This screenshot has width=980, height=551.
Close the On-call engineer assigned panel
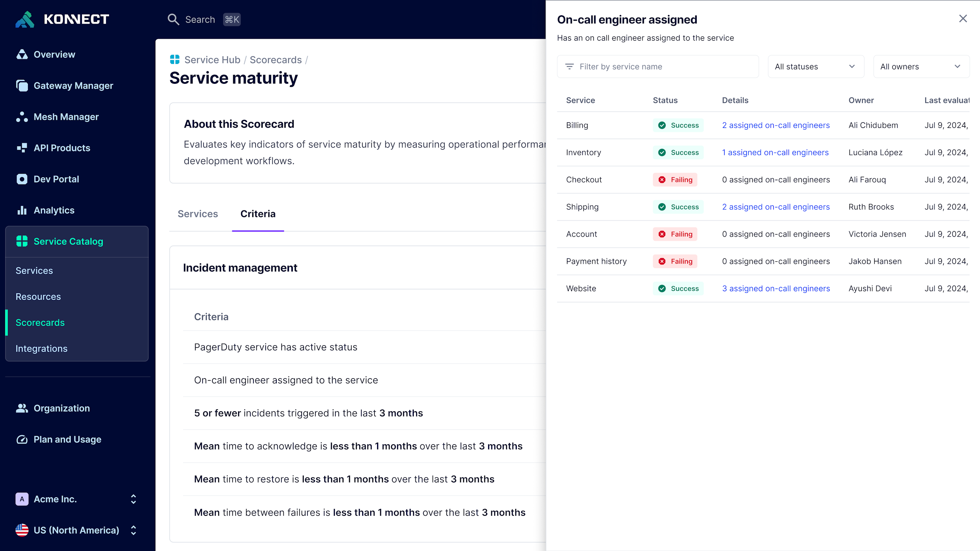(963, 19)
